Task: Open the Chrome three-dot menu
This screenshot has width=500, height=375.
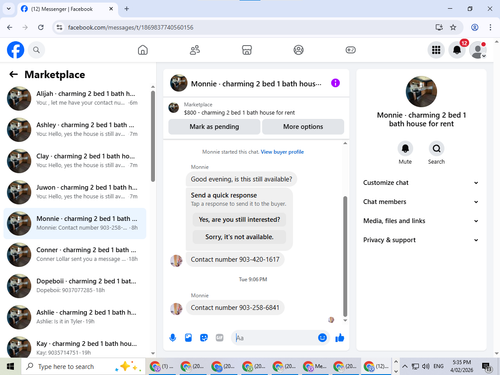Action: point(490,27)
